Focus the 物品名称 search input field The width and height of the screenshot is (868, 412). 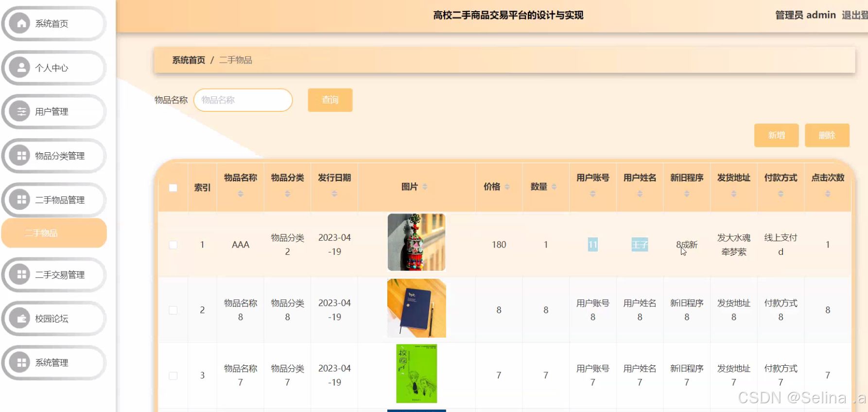click(x=243, y=100)
